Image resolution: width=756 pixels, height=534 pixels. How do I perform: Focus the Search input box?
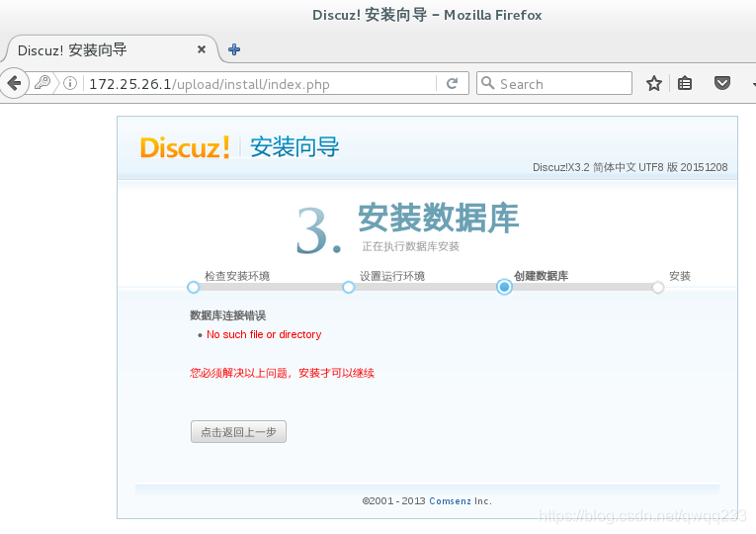[x=554, y=83]
